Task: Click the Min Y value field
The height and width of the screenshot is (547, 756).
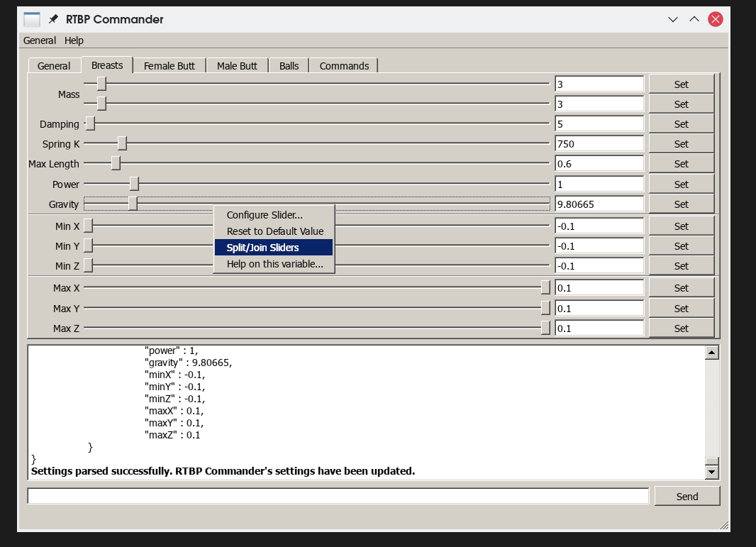Action: point(599,246)
